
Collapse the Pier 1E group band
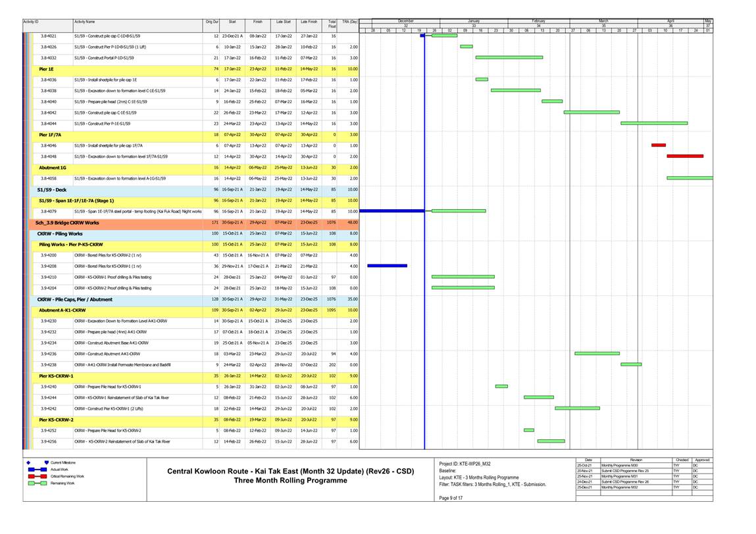tap(46, 68)
